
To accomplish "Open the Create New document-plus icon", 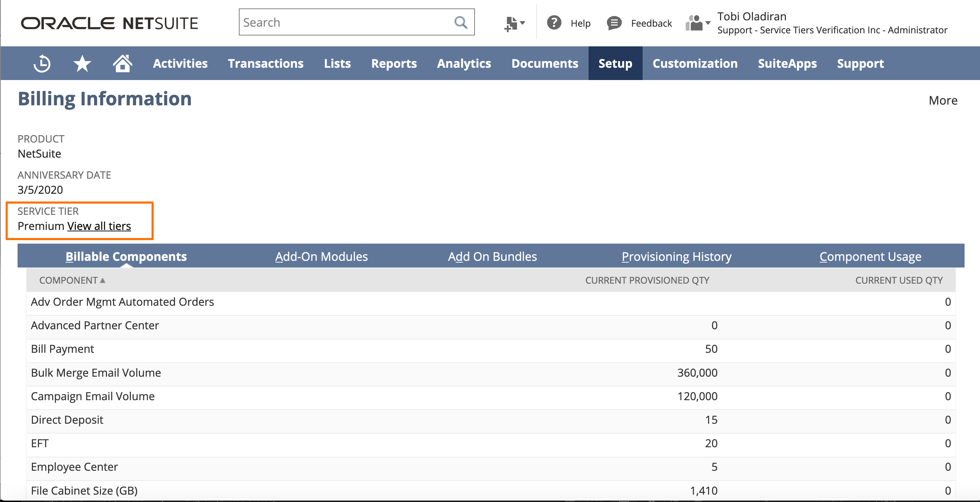I will coord(511,24).
